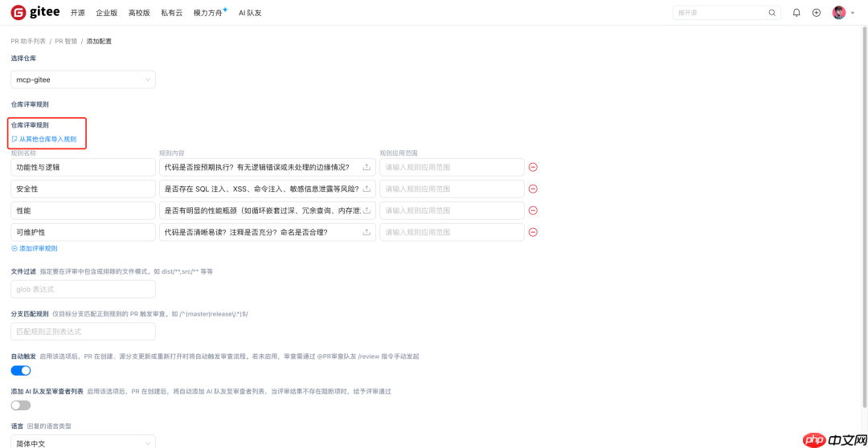The width and height of the screenshot is (868, 448).
Task: Click 功能性与逻辑 row's 规则应用范围 field
Action: tap(452, 167)
